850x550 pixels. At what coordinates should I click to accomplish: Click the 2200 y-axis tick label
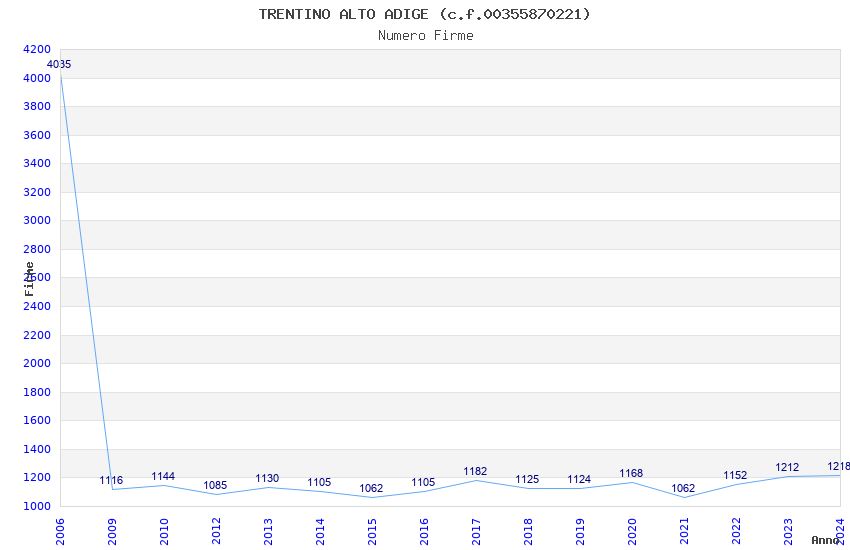coord(37,335)
